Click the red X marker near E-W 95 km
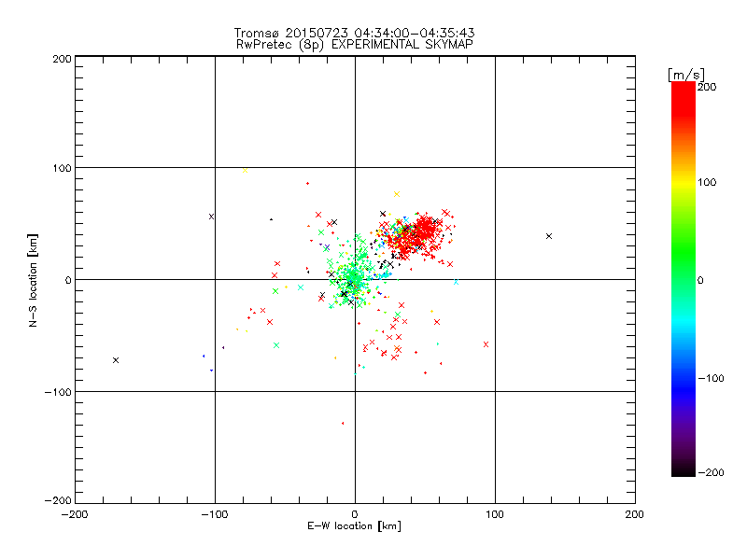 [x=486, y=344]
